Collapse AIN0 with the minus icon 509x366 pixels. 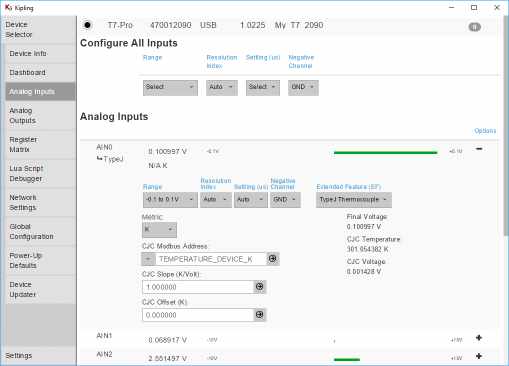(x=479, y=149)
